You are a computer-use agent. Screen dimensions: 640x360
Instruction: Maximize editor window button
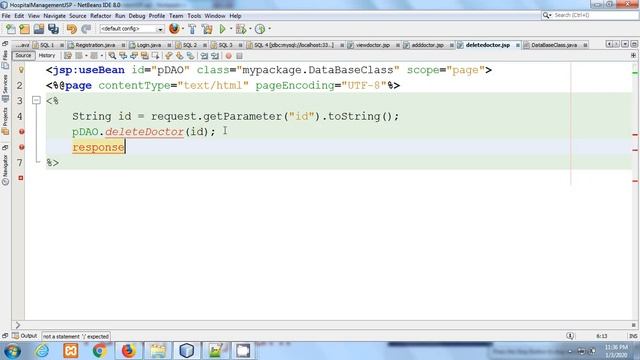(634, 44)
